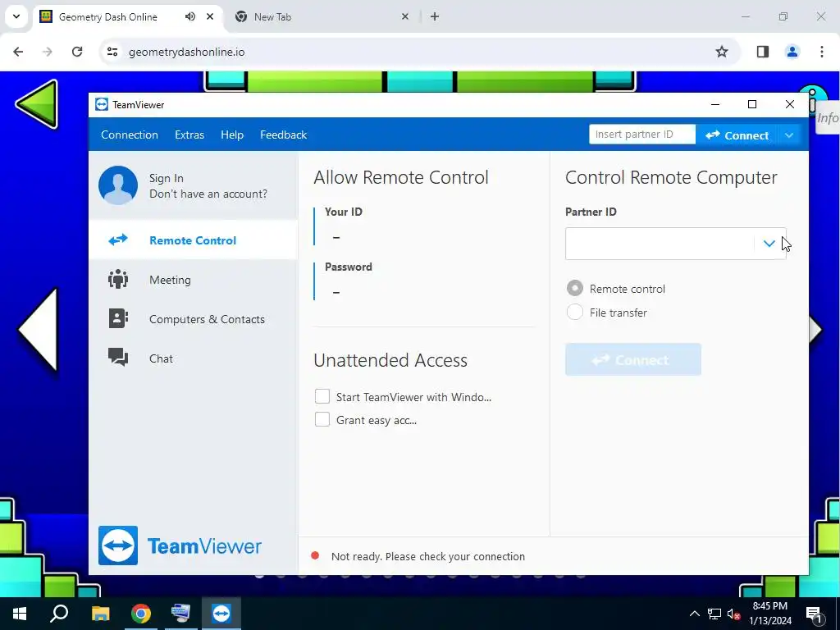
Task: Click Don't have an account? link
Action: pyautogui.click(x=208, y=194)
